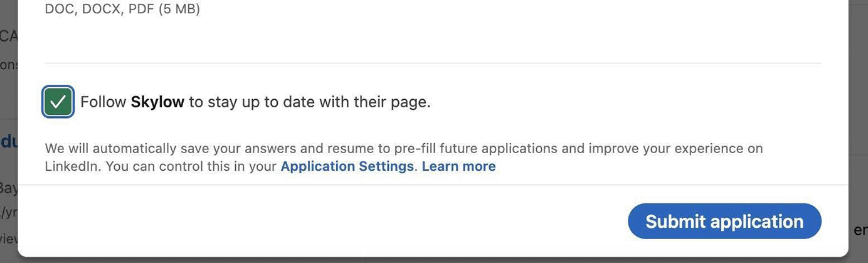Viewport: 868px width, 263px height.
Task: Uncheck the Follow Skylow checkbox
Action: click(58, 102)
